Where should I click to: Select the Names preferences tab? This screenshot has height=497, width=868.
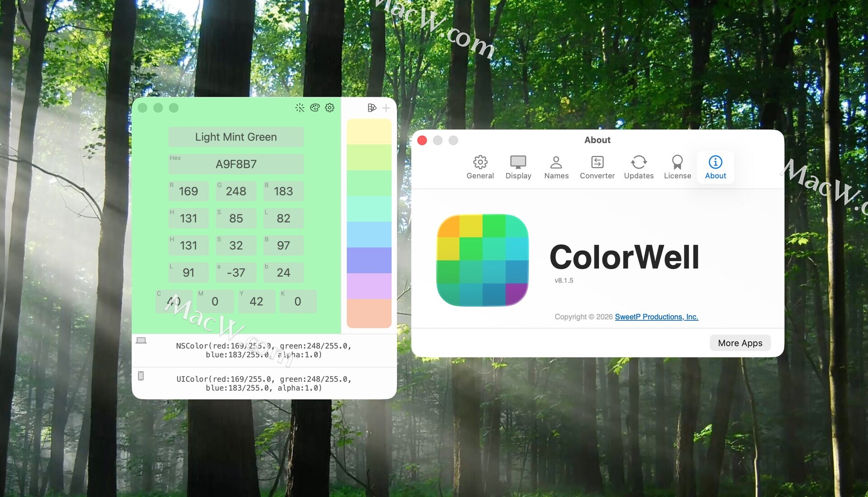pos(556,167)
